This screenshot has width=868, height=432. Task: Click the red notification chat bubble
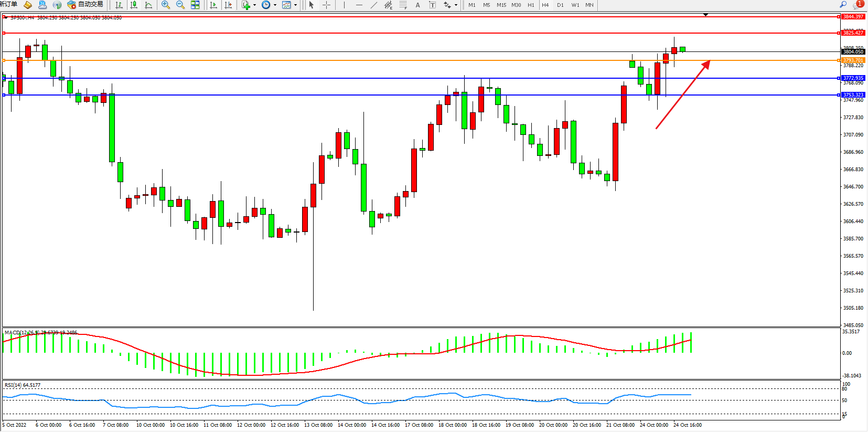tap(858, 5)
